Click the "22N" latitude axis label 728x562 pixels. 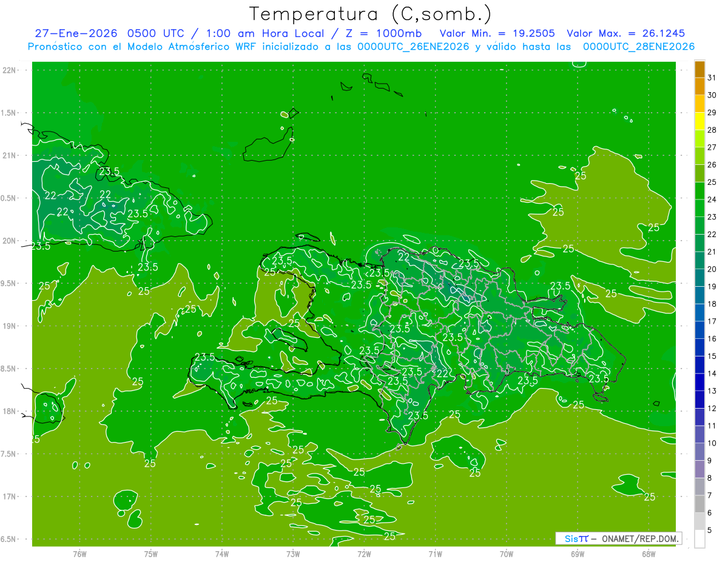tap(9, 70)
